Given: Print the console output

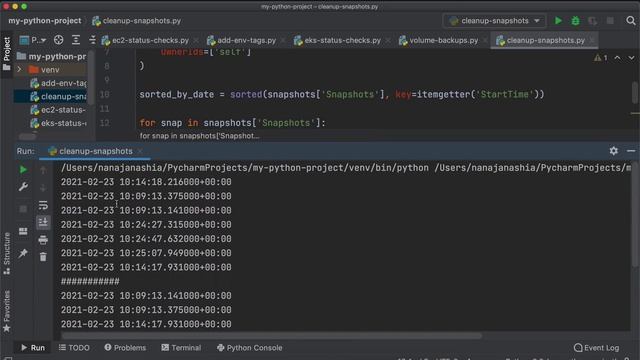Looking at the screenshot, I should point(43,240).
